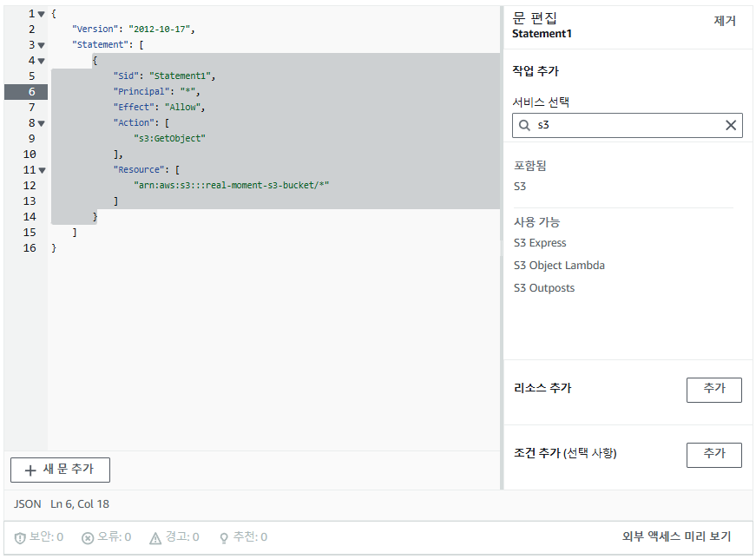This screenshot has width=756, height=559.
Task: Collapse the Resource array at line 11
Action: click(x=42, y=170)
